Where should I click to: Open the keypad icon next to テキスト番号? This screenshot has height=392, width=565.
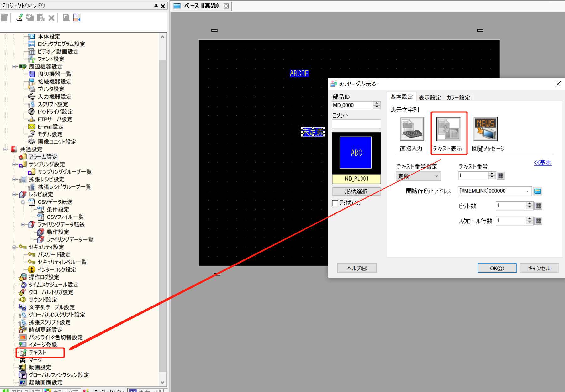tap(501, 176)
